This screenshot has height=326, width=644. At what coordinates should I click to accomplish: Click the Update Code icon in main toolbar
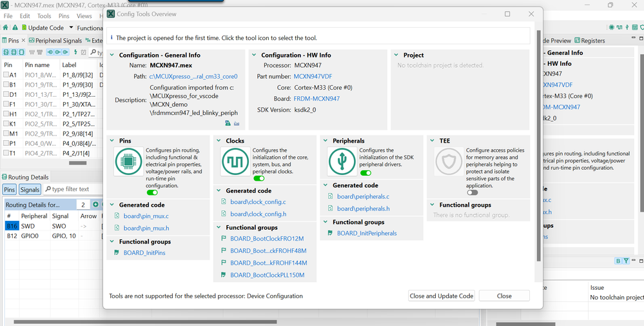(24, 28)
